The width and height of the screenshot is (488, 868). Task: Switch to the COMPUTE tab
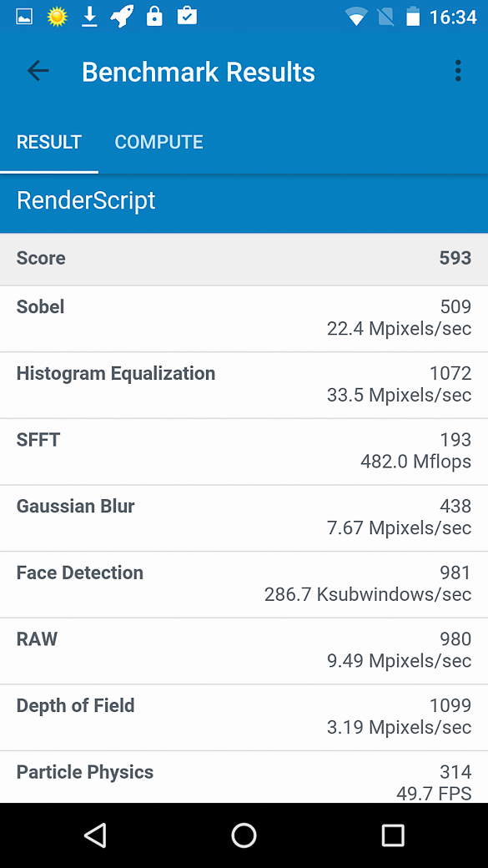[158, 142]
